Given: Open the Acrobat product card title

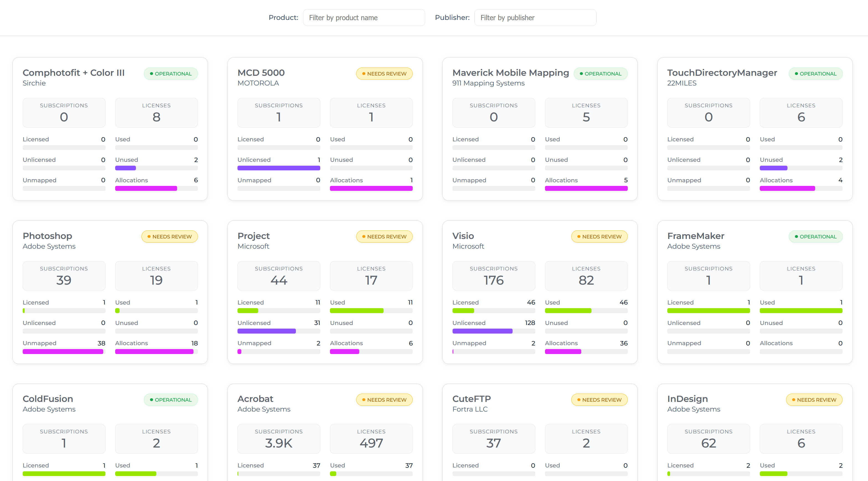Looking at the screenshot, I should coord(255,399).
